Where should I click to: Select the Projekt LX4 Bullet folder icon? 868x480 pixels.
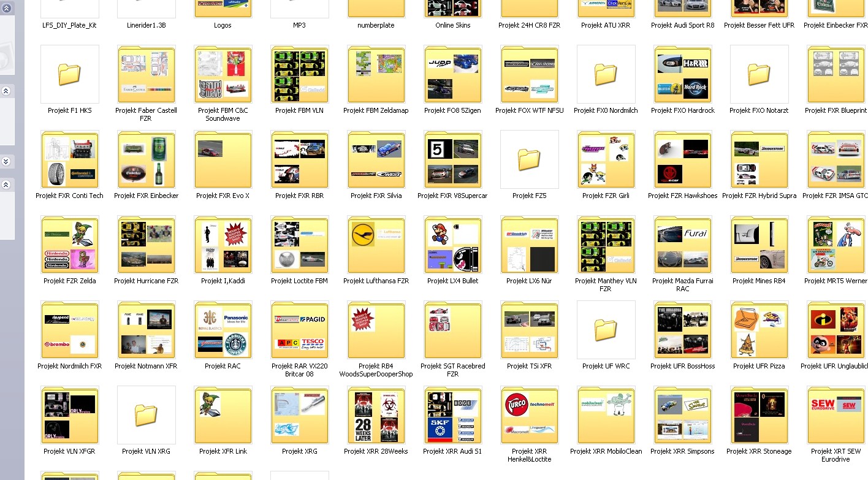click(453, 245)
